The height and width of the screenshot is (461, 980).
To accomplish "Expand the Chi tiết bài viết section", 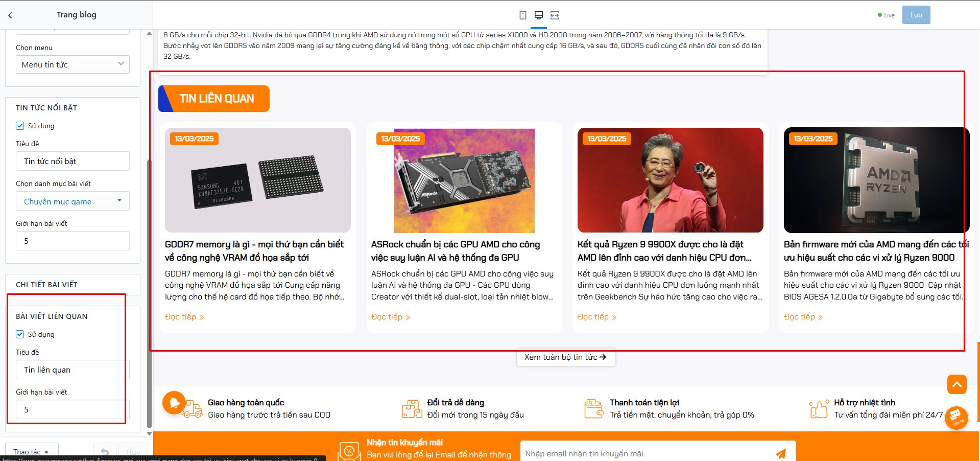I will (73, 285).
